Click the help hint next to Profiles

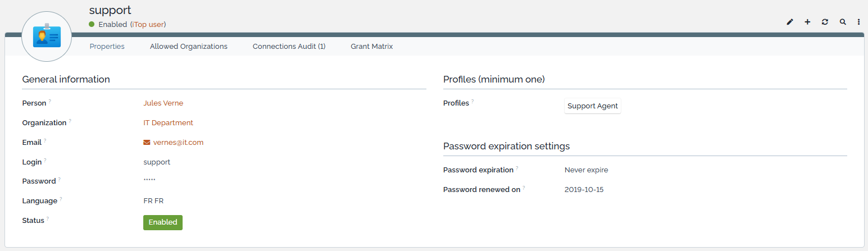point(472,102)
